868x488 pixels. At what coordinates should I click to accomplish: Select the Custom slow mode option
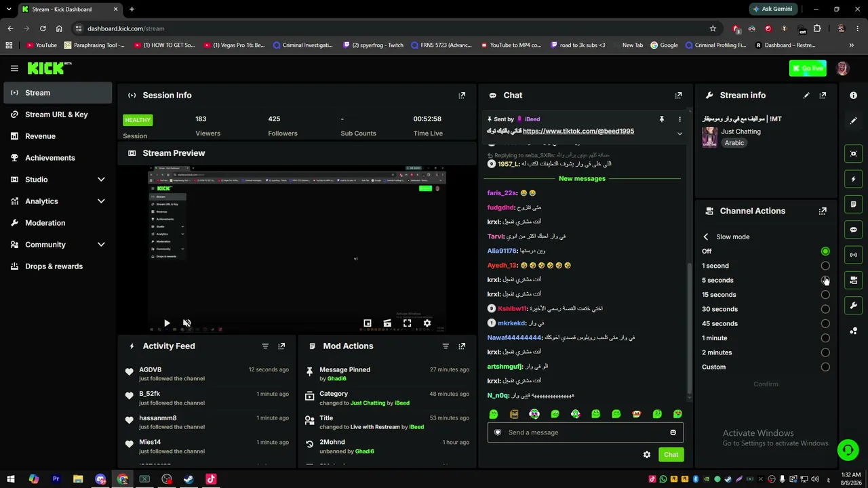825,367
